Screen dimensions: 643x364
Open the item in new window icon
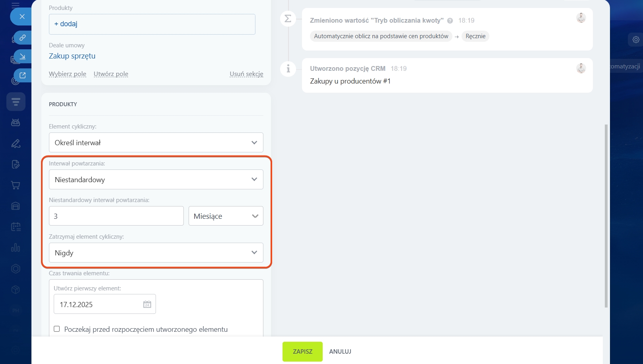23,75
